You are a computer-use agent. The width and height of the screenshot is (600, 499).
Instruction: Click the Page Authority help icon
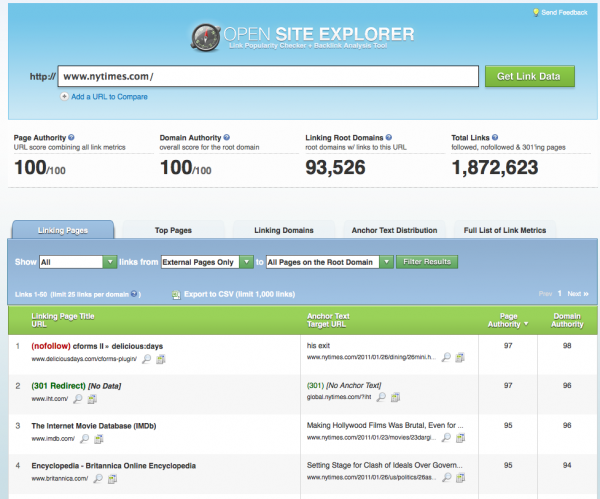pos(72,136)
